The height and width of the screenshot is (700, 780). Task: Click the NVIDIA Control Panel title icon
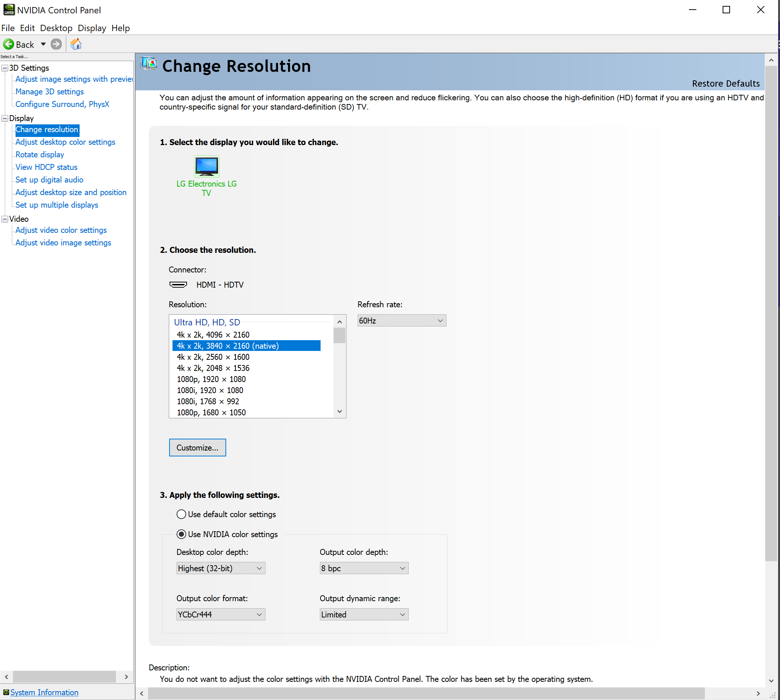pyautogui.click(x=9, y=10)
